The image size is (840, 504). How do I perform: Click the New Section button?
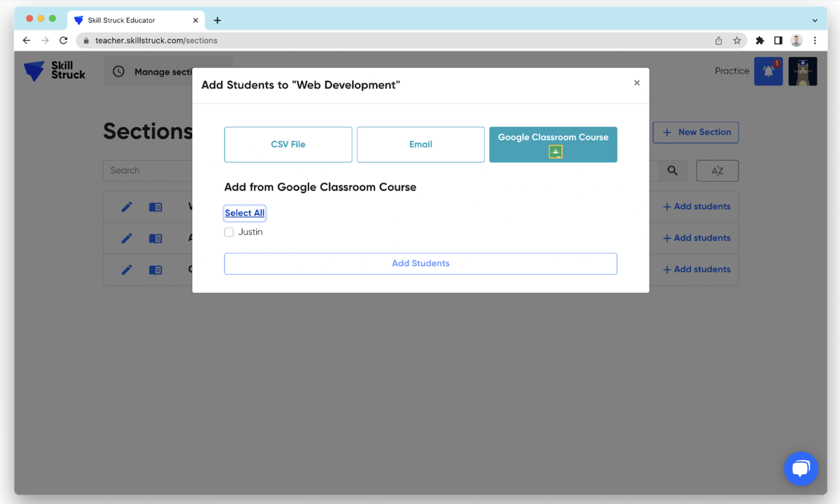click(695, 132)
